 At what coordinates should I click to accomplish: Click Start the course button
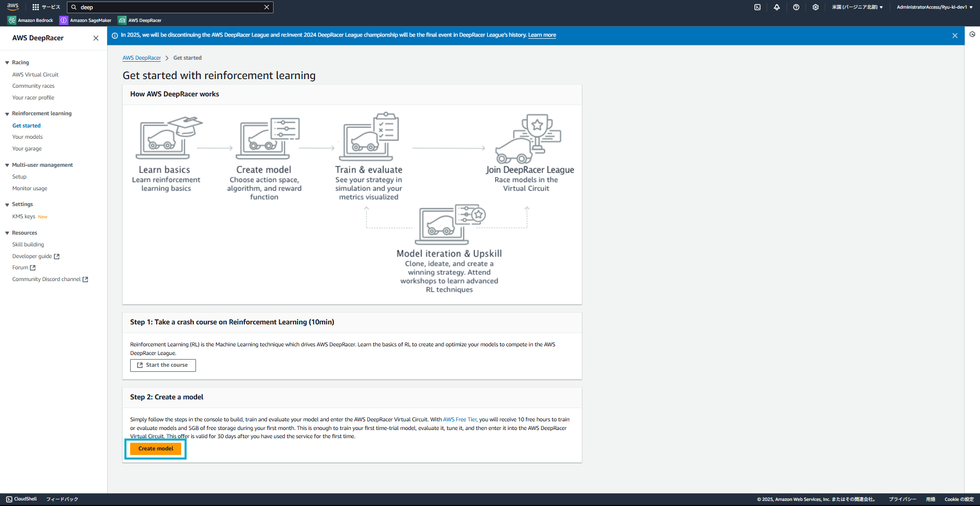[163, 365]
